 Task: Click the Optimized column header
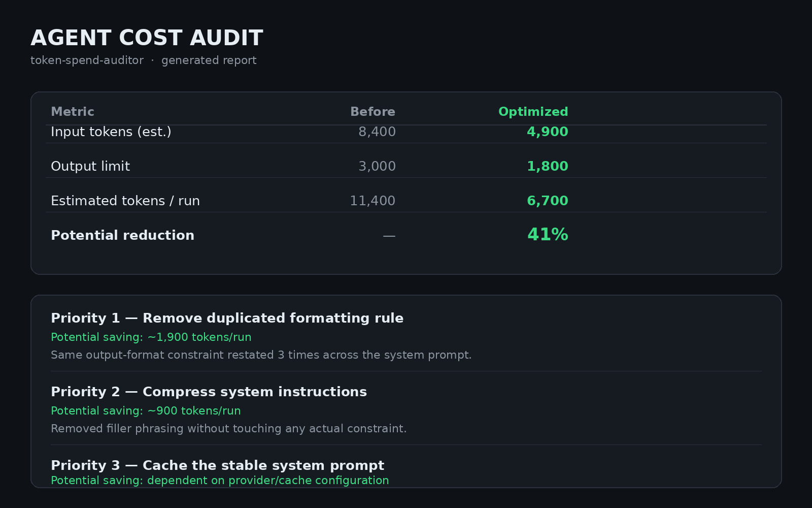[x=533, y=112]
